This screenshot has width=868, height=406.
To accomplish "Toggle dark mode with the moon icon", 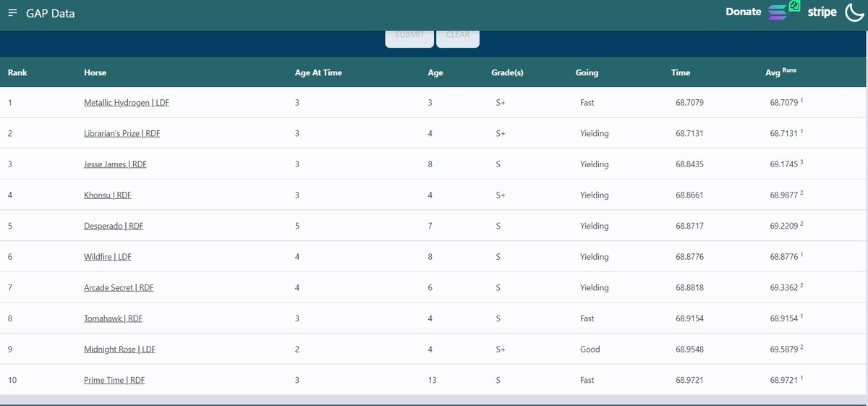I will (855, 12).
